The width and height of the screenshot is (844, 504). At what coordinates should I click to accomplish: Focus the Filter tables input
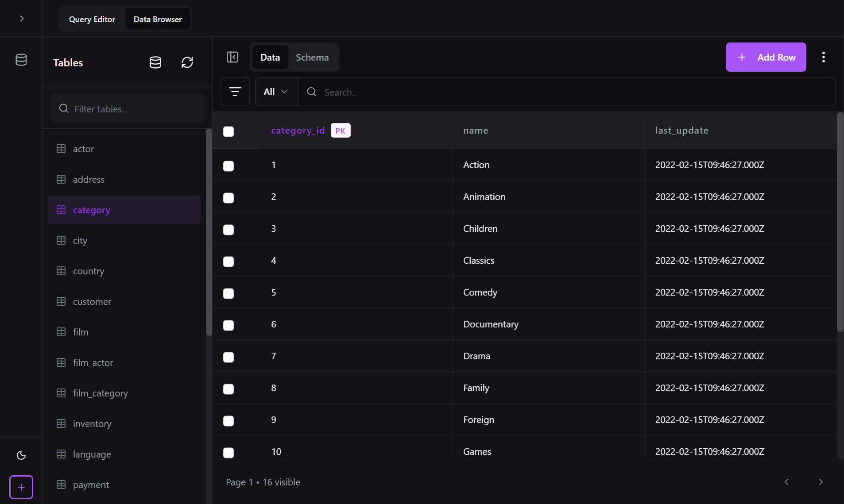coord(128,108)
